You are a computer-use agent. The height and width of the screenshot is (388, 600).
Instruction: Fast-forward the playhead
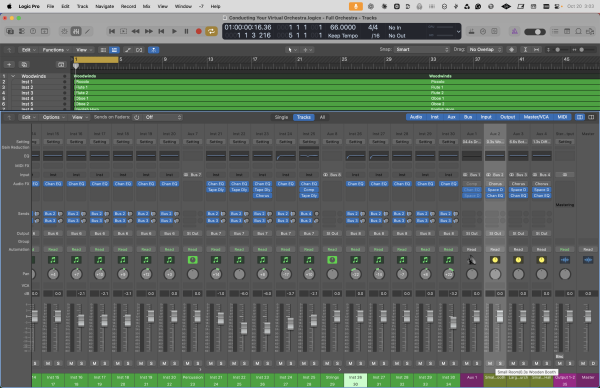pos(148,31)
